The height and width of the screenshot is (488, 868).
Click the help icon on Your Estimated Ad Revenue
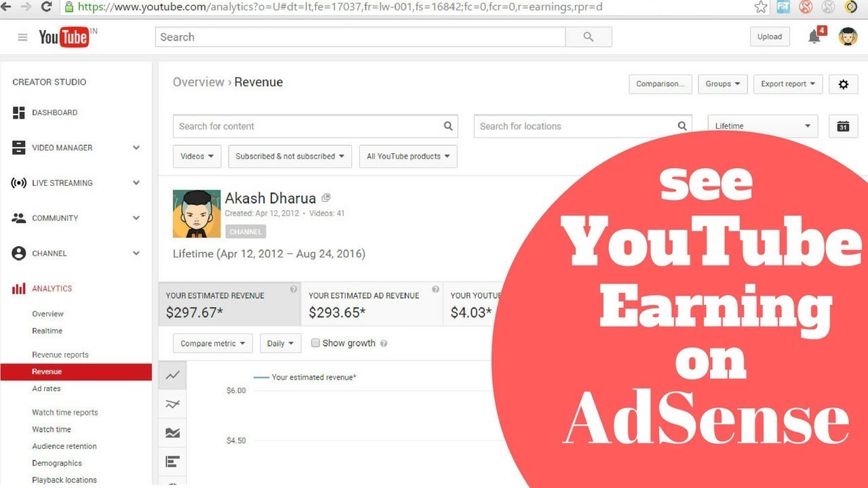[x=435, y=289]
